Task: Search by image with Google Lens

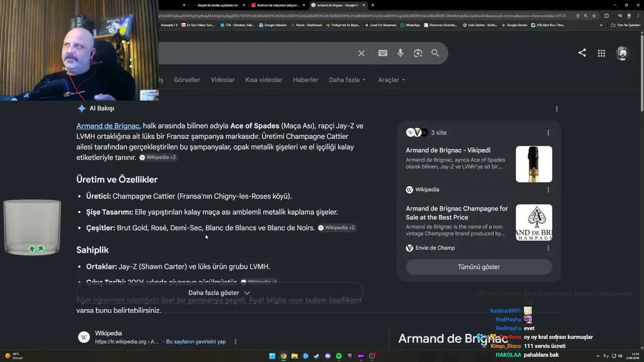Action: (x=418, y=53)
